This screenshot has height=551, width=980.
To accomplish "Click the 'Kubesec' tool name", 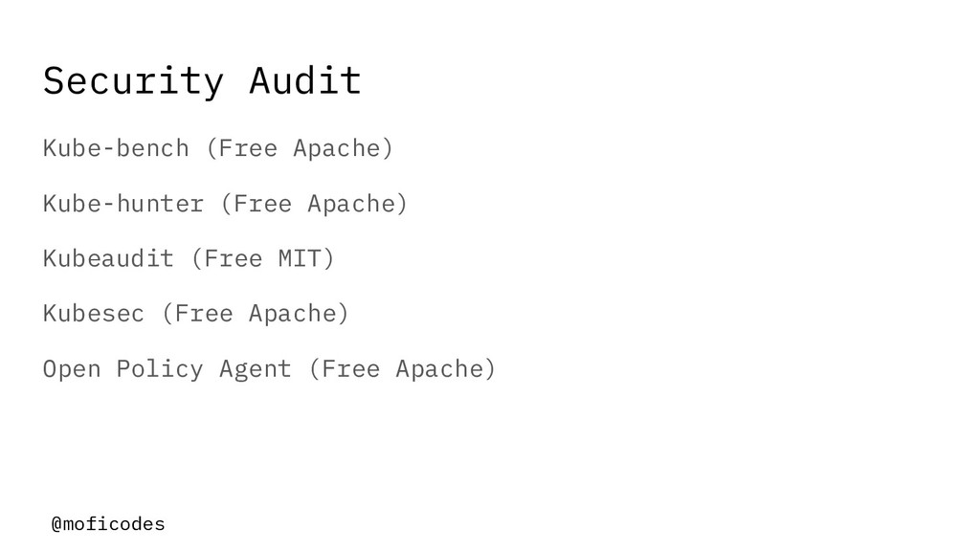I will click(93, 314).
